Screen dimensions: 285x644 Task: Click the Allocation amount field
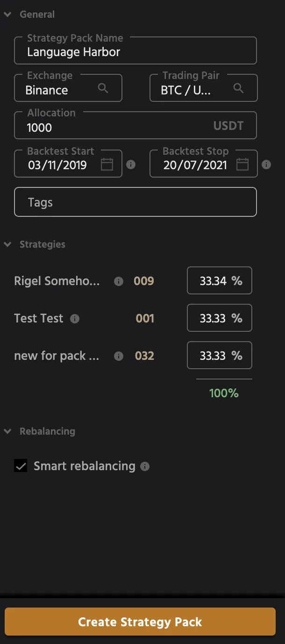[x=135, y=125]
